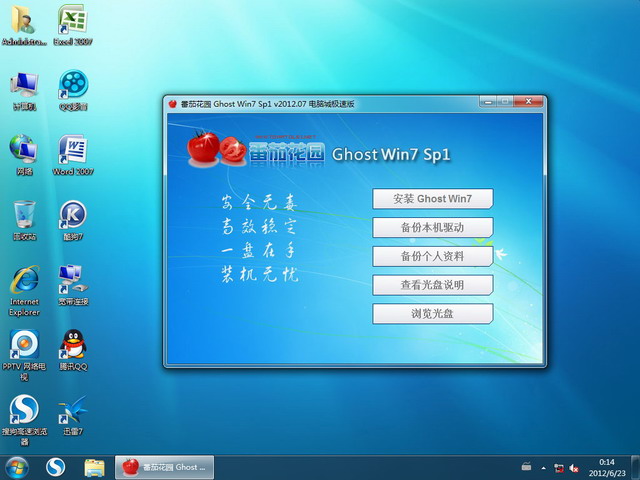Open 搜狗高速浏览器 desktop shortcut
The height and width of the screenshot is (480, 640).
pyautogui.click(x=24, y=420)
